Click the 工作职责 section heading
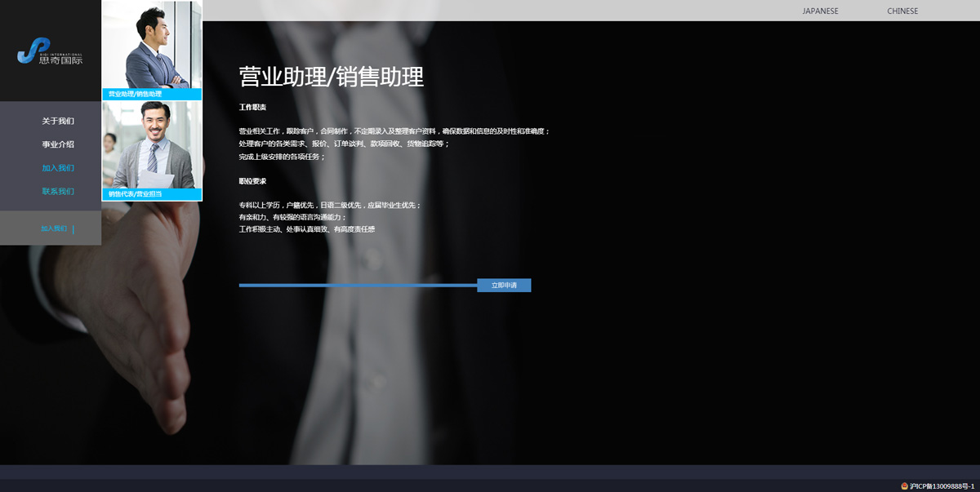The width and height of the screenshot is (980, 492). tap(252, 107)
